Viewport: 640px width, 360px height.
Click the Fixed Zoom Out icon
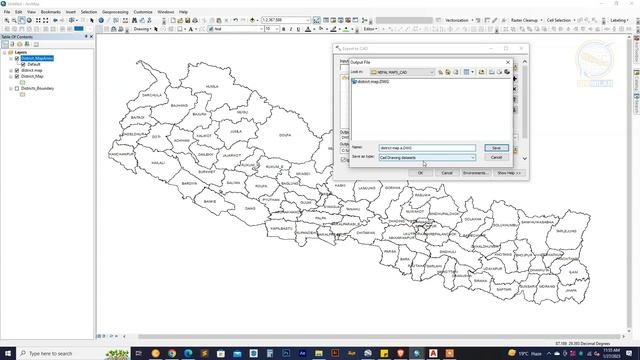pyautogui.click(x=46, y=20)
